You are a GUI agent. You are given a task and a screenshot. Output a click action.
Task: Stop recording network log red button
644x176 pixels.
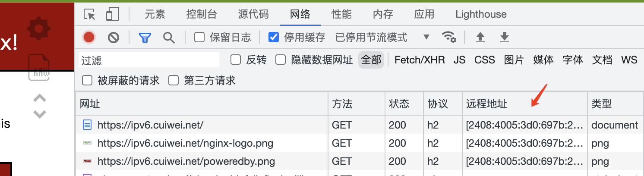89,38
